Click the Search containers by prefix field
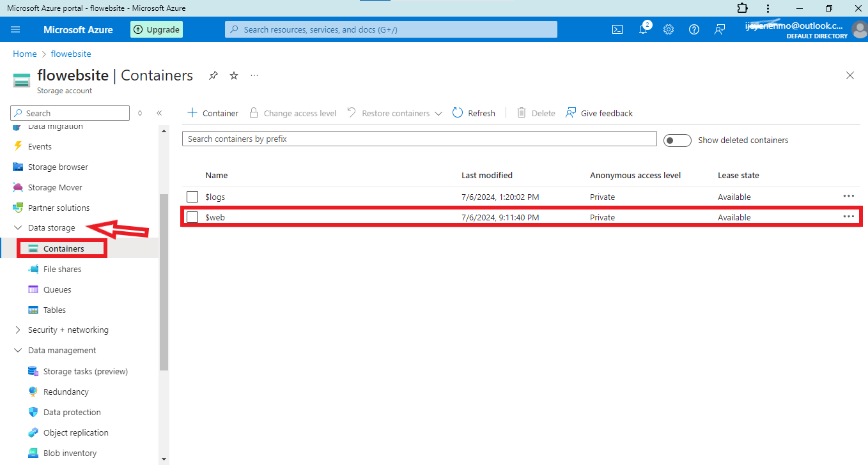The width and height of the screenshot is (868, 465). (x=419, y=139)
